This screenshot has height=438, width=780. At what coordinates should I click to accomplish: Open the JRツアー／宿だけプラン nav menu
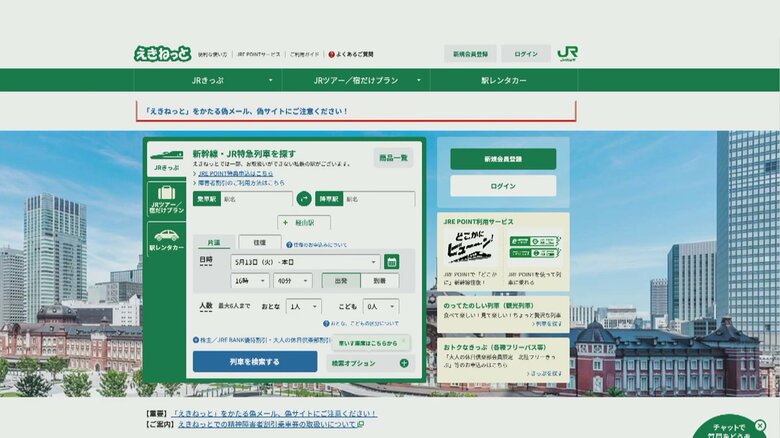(x=355, y=80)
